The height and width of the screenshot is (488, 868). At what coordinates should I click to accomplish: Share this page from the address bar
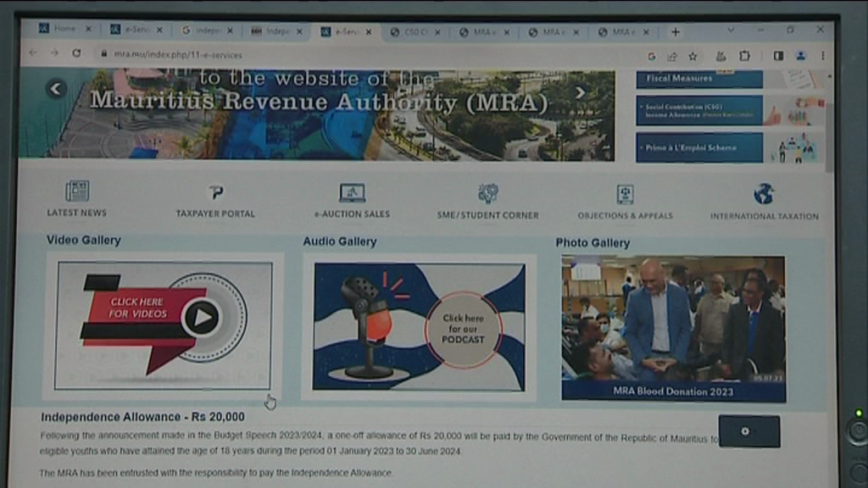pyautogui.click(x=672, y=56)
